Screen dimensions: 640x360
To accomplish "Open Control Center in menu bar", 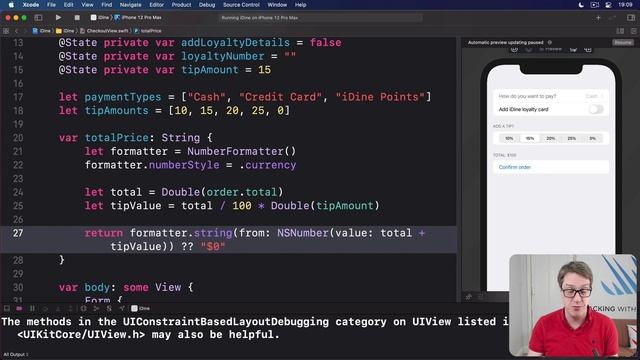I will (x=608, y=5).
